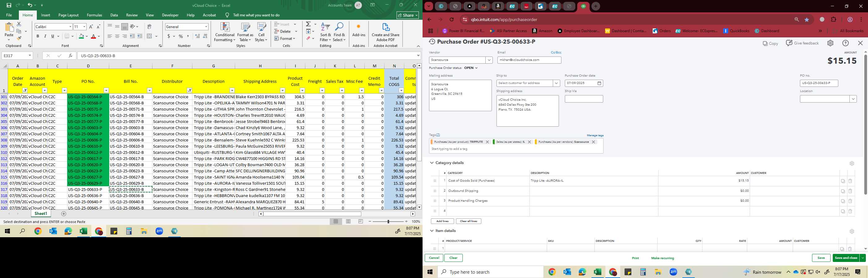
Task: Click the bookmark star in address bar
Action: coord(807,19)
